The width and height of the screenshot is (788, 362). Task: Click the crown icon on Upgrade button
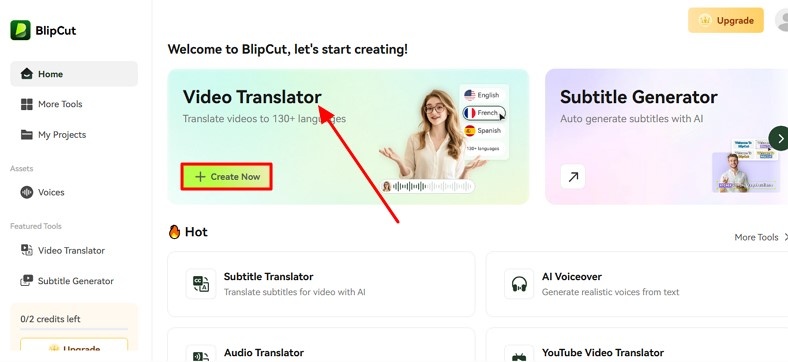[705, 21]
